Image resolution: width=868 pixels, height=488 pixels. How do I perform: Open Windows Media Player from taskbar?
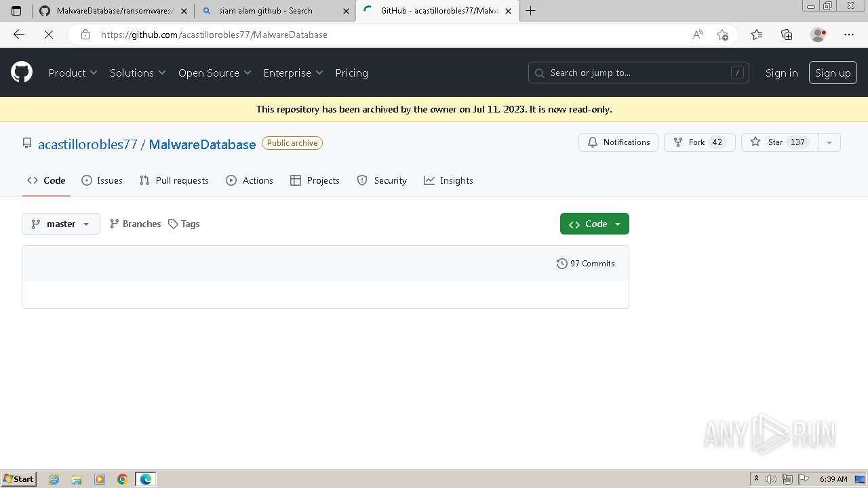tap(100, 479)
